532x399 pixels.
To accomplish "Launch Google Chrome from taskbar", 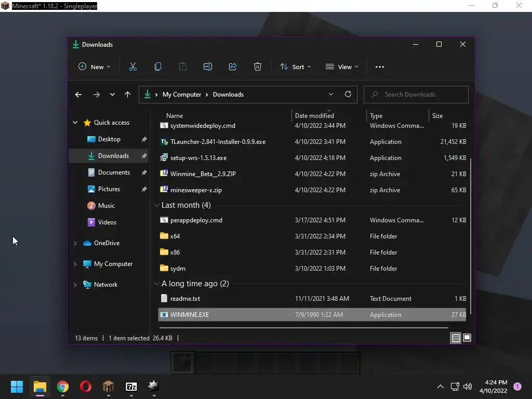I will point(63,387).
